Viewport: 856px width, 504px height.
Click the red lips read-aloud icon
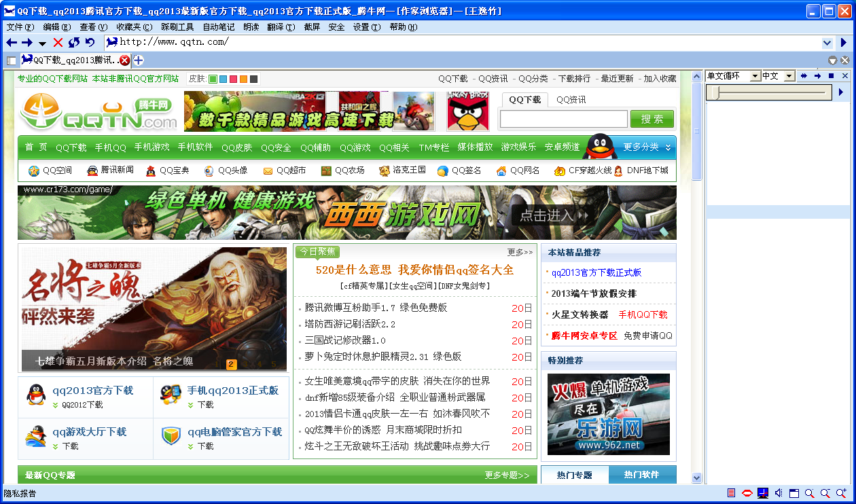(747, 493)
